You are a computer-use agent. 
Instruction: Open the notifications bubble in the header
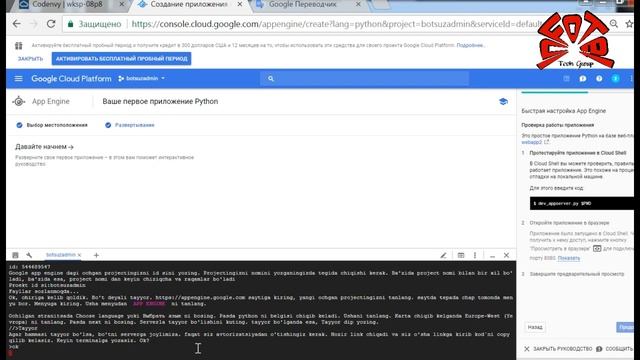pyautogui.click(x=615, y=78)
